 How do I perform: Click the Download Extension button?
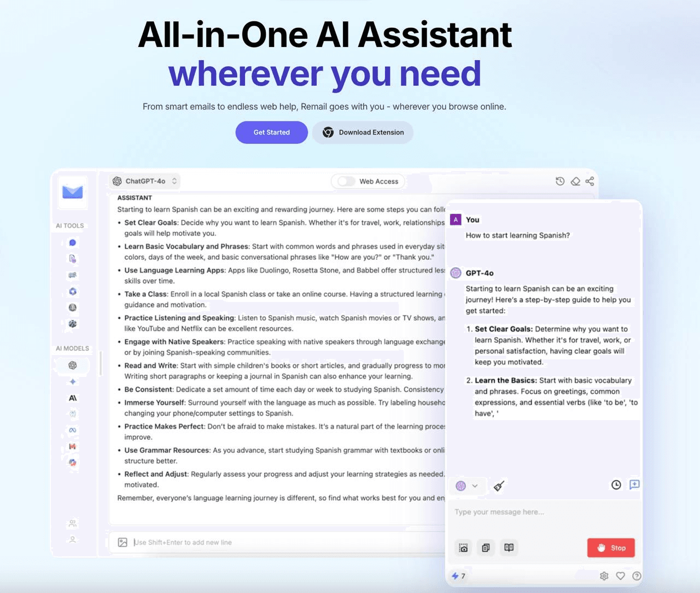(x=363, y=132)
